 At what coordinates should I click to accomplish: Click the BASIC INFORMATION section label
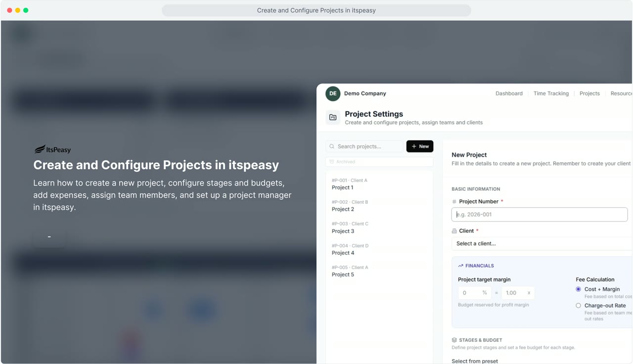(x=476, y=189)
